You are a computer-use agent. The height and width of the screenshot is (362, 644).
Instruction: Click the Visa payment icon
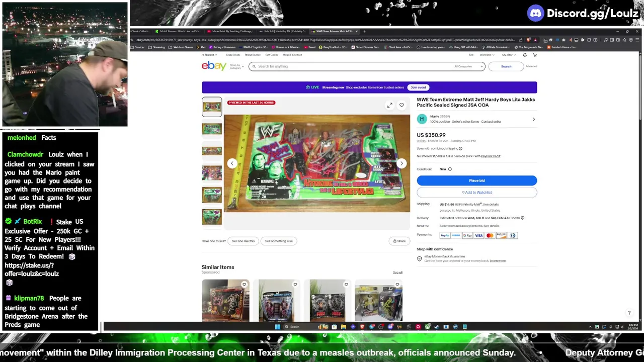coord(478,235)
